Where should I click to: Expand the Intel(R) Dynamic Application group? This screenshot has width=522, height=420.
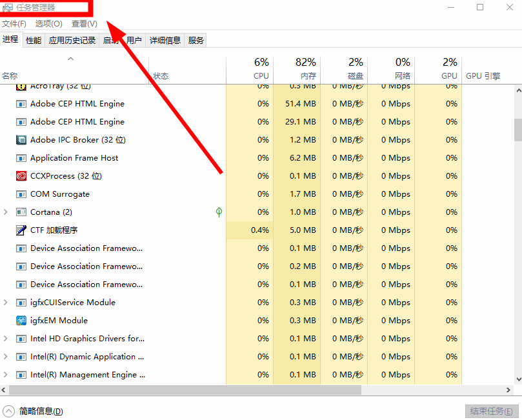(x=5, y=356)
